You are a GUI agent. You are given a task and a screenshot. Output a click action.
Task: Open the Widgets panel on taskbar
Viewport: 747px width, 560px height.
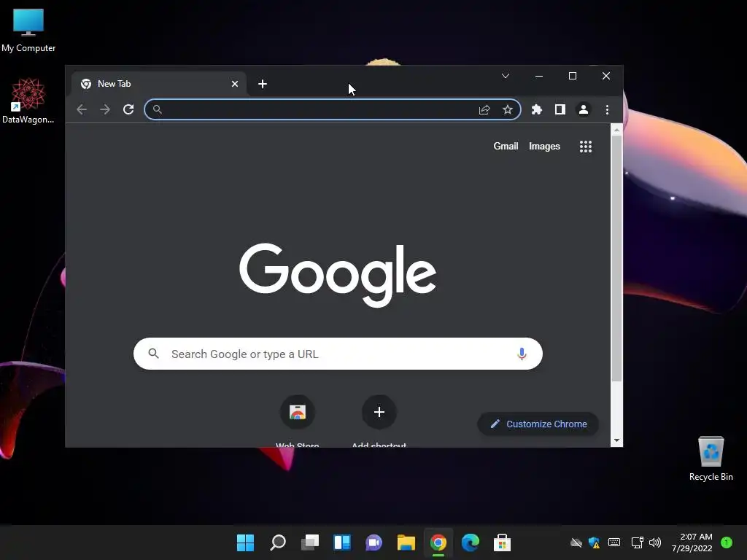point(342,542)
